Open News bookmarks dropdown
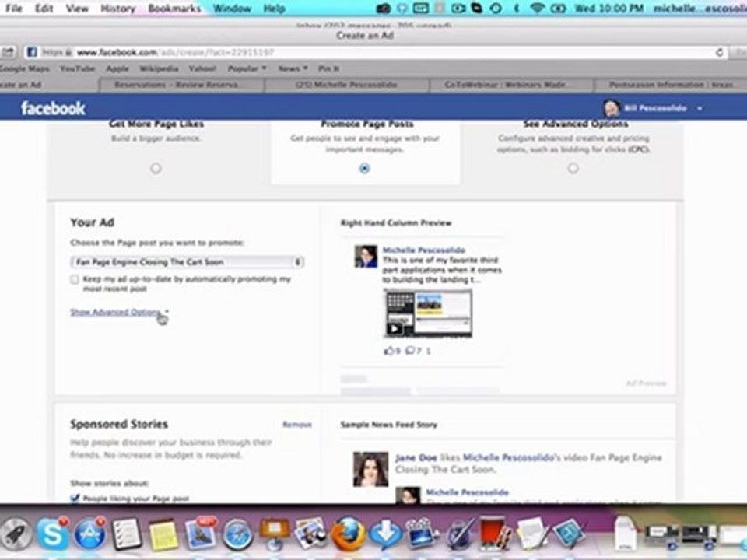747x560 pixels. point(293,68)
